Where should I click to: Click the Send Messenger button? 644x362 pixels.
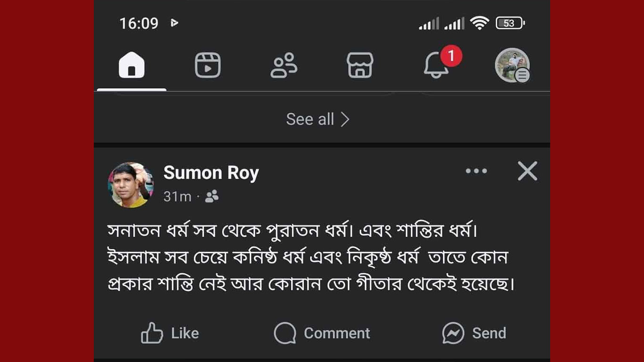[474, 333]
